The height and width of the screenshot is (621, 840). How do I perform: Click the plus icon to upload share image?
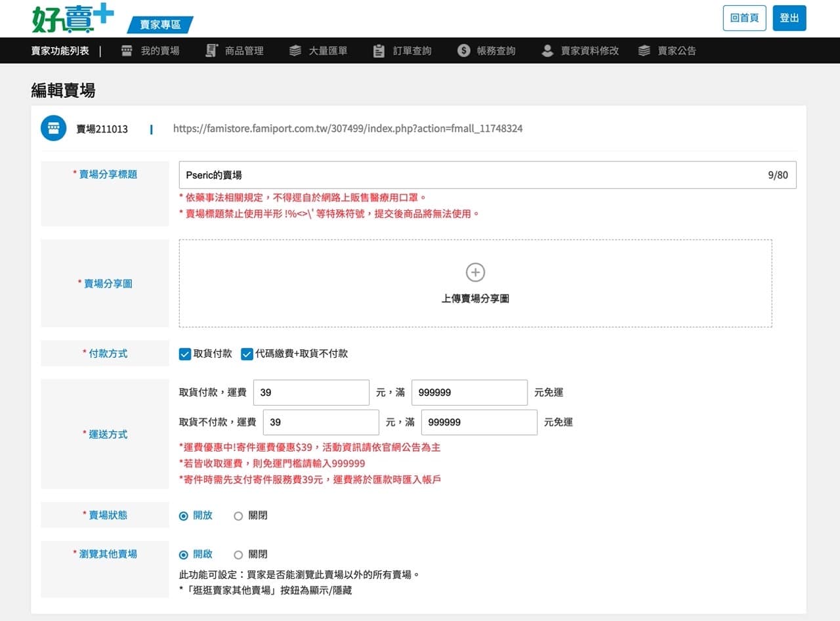pyautogui.click(x=475, y=272)
